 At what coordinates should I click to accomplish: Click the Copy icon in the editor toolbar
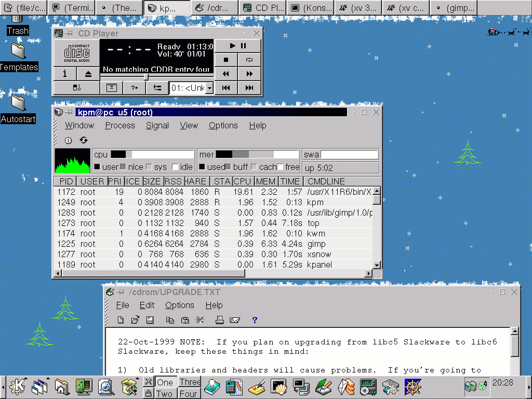click(x=170, y=320)
